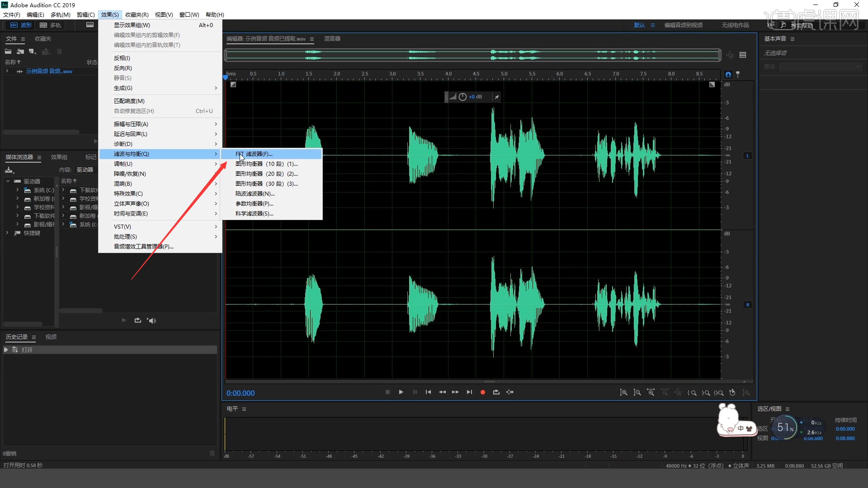Pause playback in the transport bar
868x488 pixels.
(x=415, y=392)
